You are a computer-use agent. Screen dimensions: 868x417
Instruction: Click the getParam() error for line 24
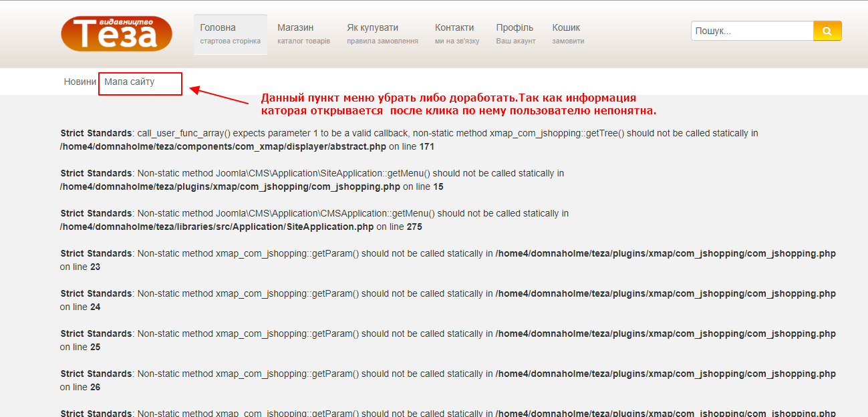pyautogui.click(x=448, y=300)
